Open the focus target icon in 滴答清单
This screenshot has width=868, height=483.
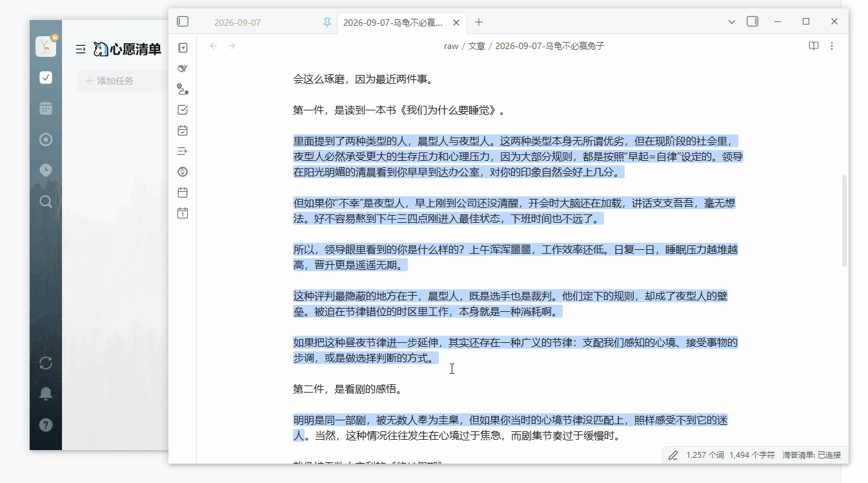click(x=46, y=139)
